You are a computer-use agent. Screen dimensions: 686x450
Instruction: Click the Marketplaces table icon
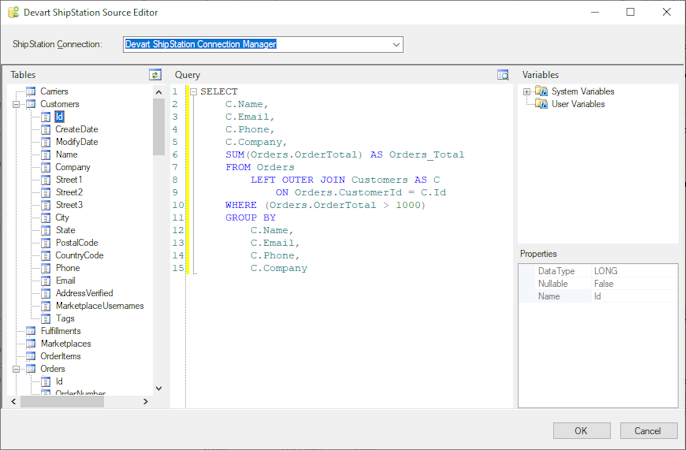[30, 343]
